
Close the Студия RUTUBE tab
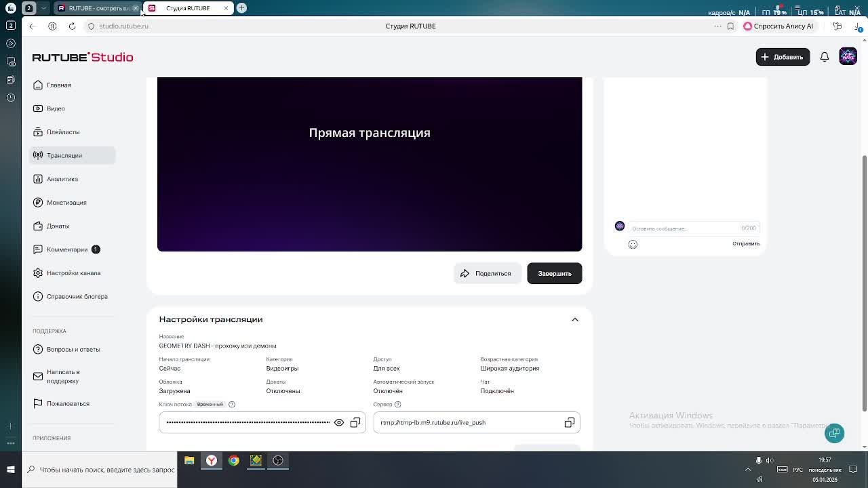click(x=226, y=8)
